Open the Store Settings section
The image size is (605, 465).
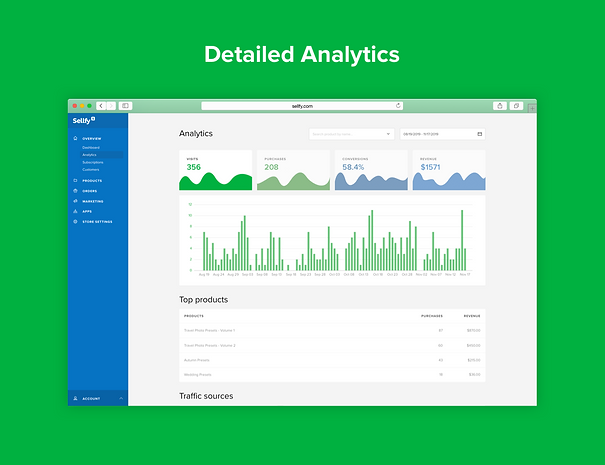pos(97,222)
